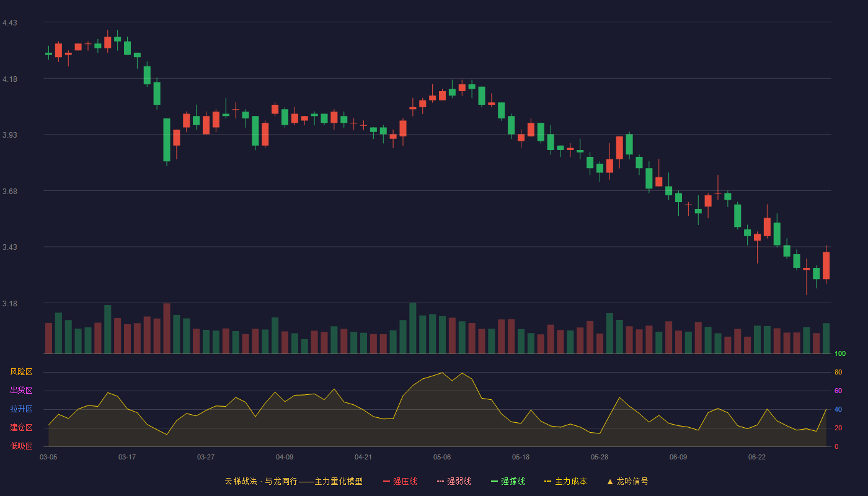
Task: Click the magenta 60 indicator scale value
Action: coord(838,391)
